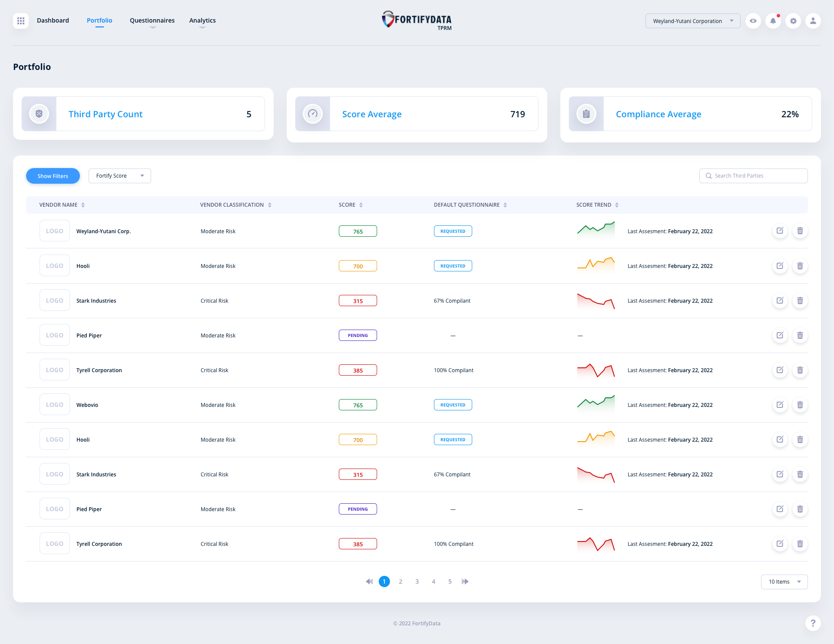Viewport: 834px width, 644px height.
Task: Open the 10 Items page size dropdown
Action: point(784,581)
